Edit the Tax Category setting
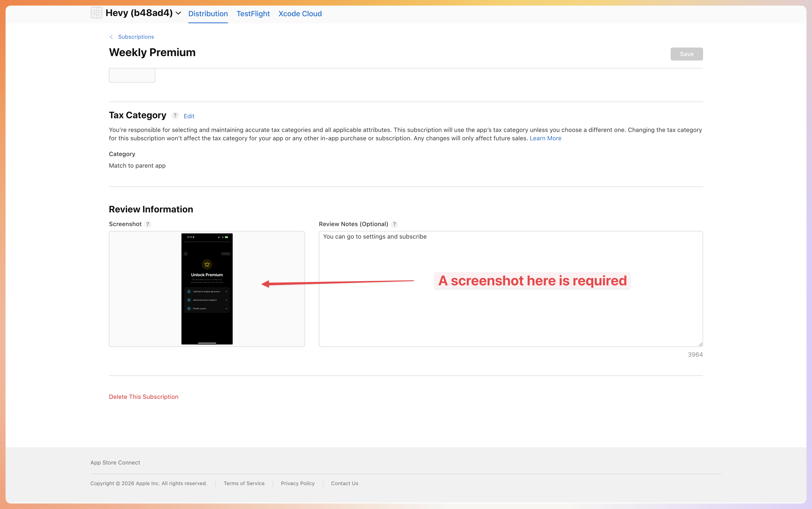This screenshot has height=509, width=812. (x=189, y=116)
